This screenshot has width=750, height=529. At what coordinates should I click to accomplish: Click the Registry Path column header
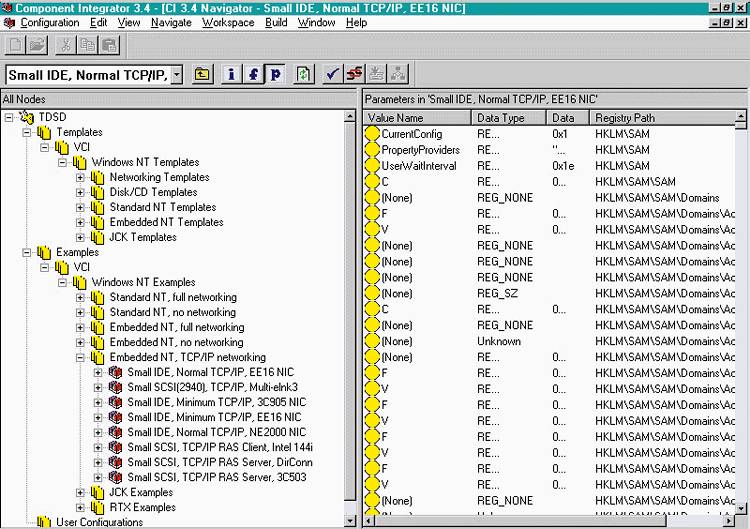click(x=662, y=118)
